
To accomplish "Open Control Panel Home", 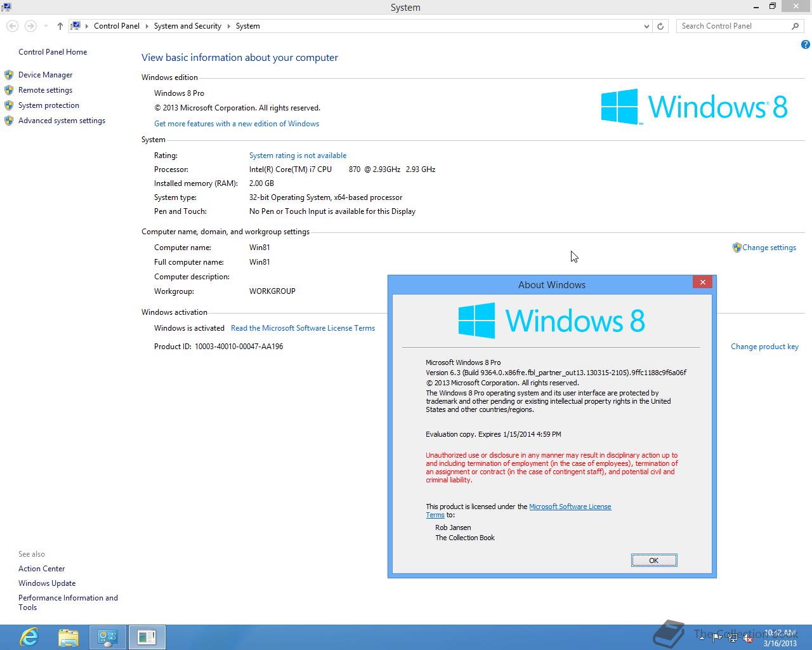I will (53, 52).
